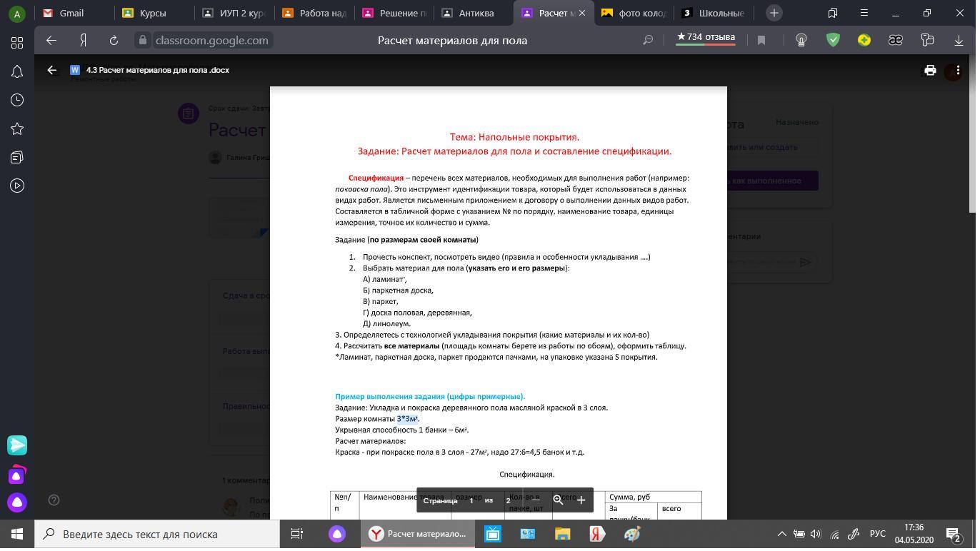Open favorites star in left sidebar
The width and height of the screenshot is (980, 551).
click(17, 128)
